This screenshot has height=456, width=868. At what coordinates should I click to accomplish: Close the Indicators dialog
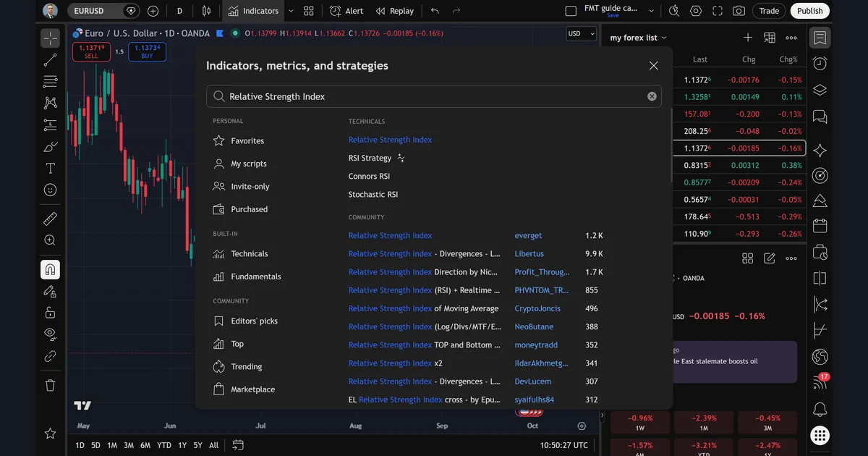click(653, 65)
